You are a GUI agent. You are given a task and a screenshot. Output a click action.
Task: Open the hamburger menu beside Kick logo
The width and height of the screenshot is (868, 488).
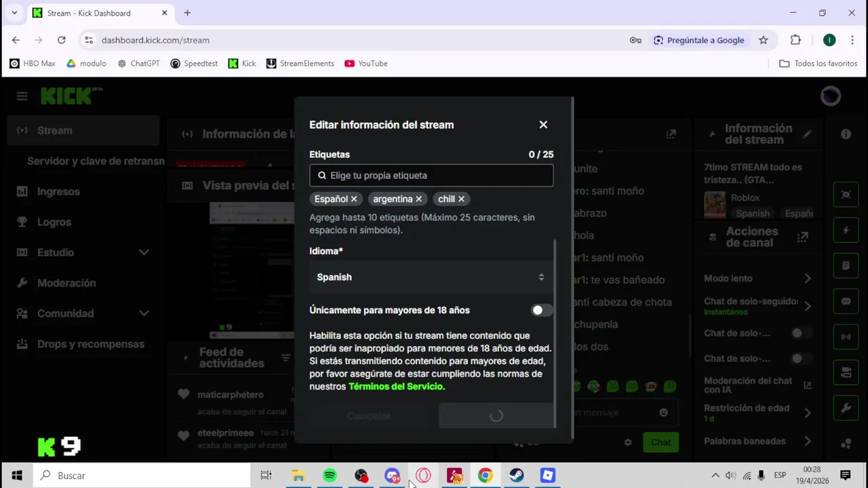pos(22,96)
